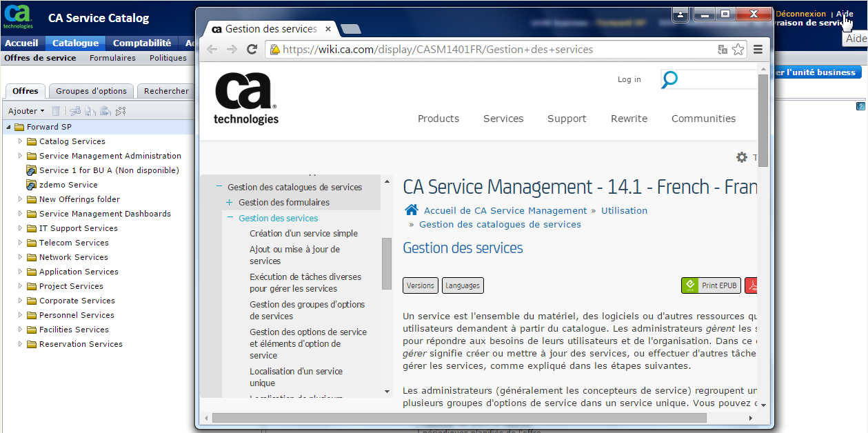Open a new browser tab
868x433 pixels.
tap(350, 29)
